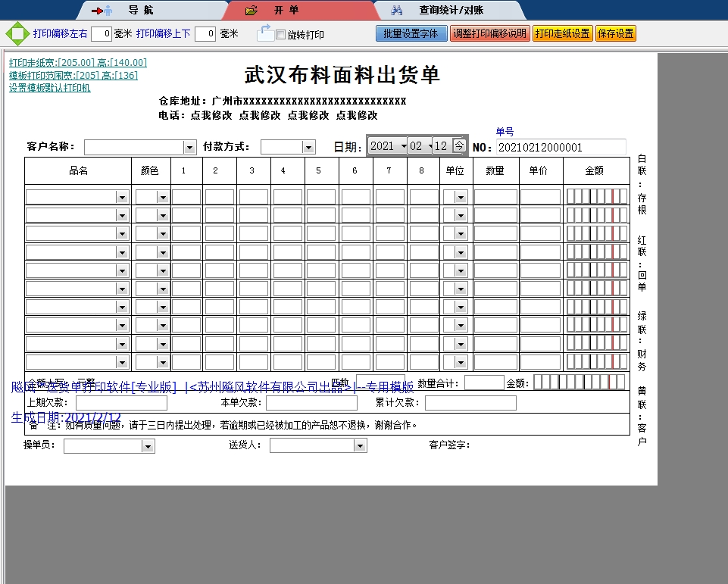
Task: Open the 送货人 dropdown
Action: [360, 445]
